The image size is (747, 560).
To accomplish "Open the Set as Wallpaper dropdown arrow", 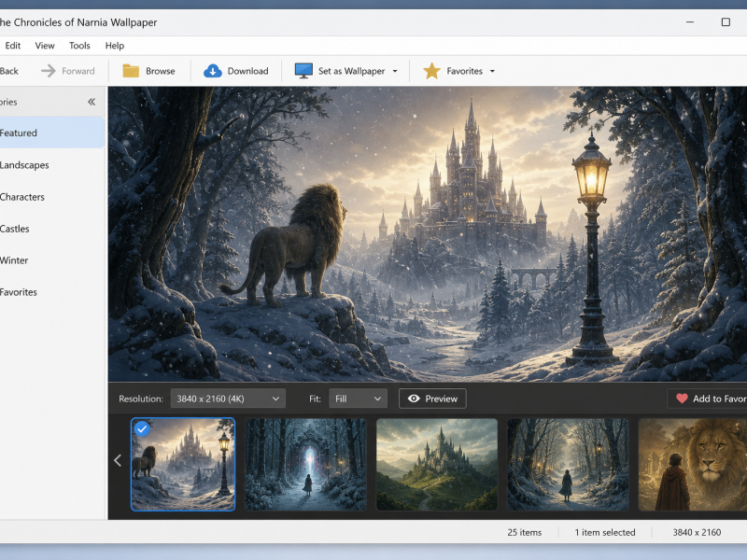I will point(395,71).
